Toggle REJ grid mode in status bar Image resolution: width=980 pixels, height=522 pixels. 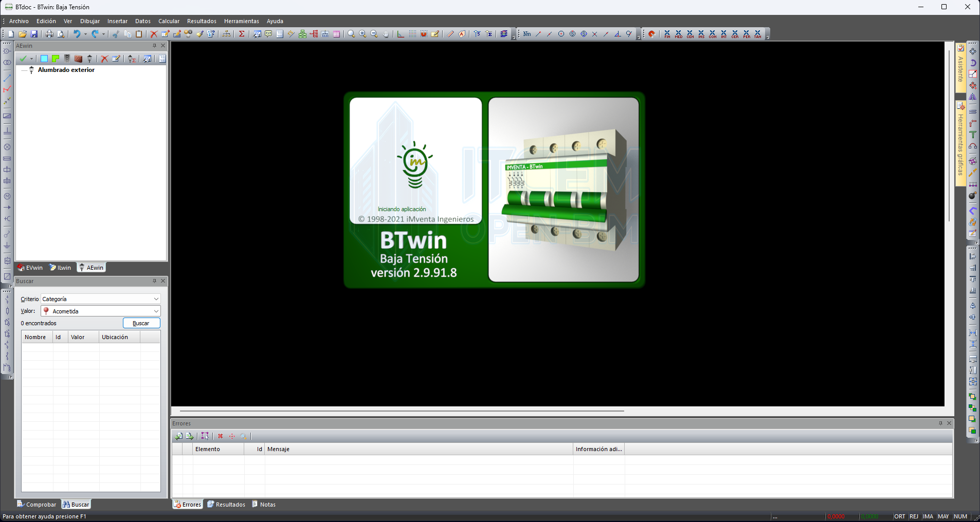point(914,516)
